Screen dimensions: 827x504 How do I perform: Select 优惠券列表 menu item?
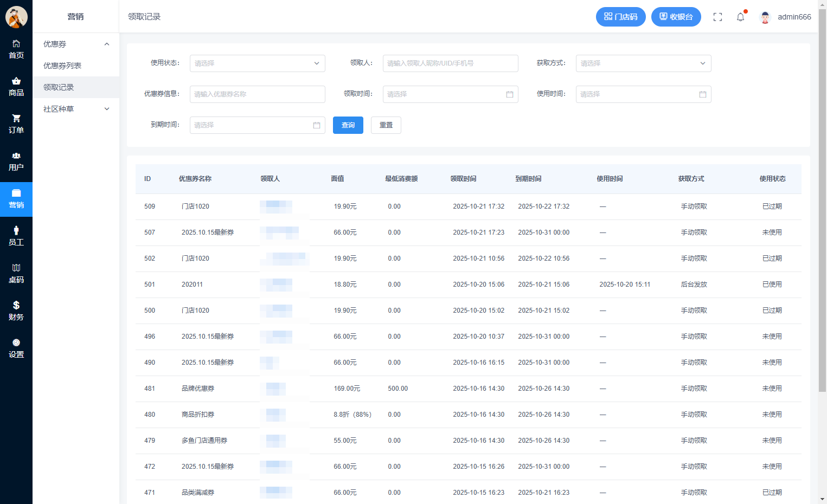click(62, 66)
